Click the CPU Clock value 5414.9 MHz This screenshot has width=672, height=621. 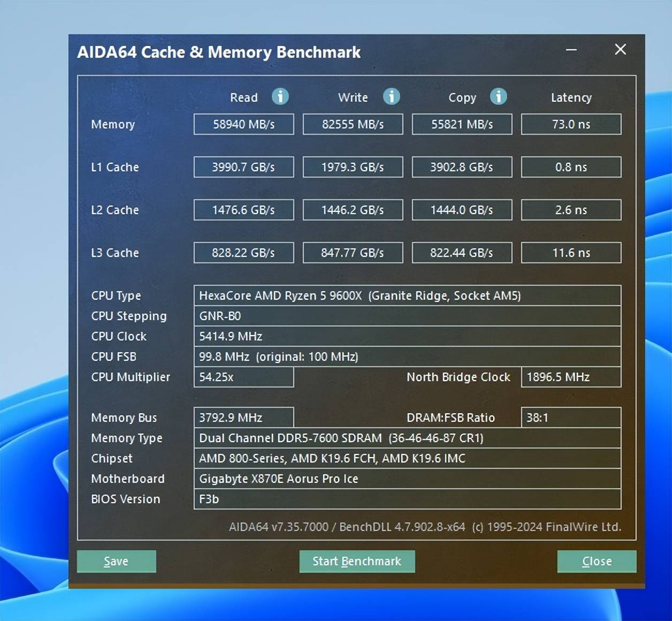click(x=407, y=336)
